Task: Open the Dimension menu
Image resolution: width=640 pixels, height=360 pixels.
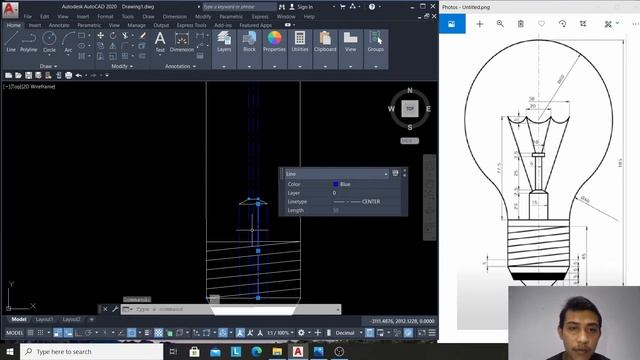Action: [x=174, y=17]
